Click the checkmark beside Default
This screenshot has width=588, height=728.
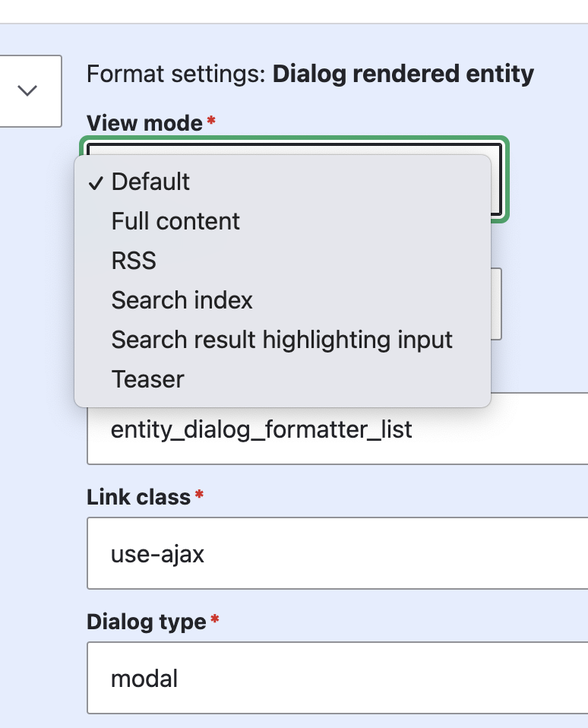pyautogui.click(x=96, y=181)
